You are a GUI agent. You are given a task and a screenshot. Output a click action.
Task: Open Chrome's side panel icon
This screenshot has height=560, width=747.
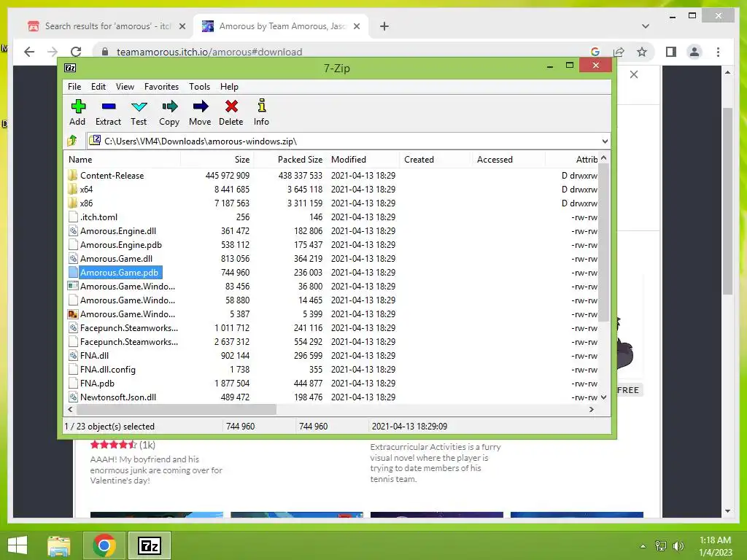pos(671,52)
